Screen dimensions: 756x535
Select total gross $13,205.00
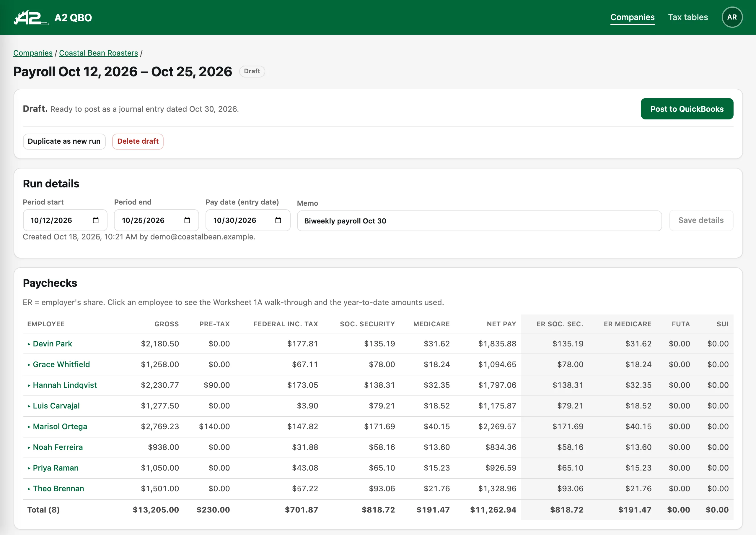(156, 510)
